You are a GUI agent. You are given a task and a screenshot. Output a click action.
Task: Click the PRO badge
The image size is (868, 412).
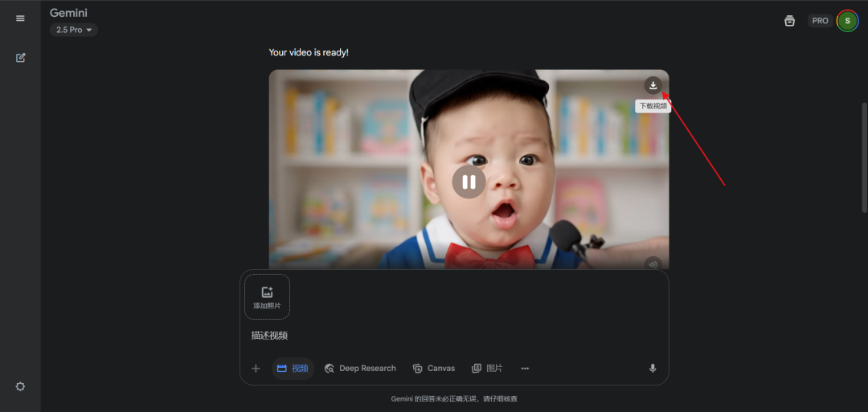[820, 21]
